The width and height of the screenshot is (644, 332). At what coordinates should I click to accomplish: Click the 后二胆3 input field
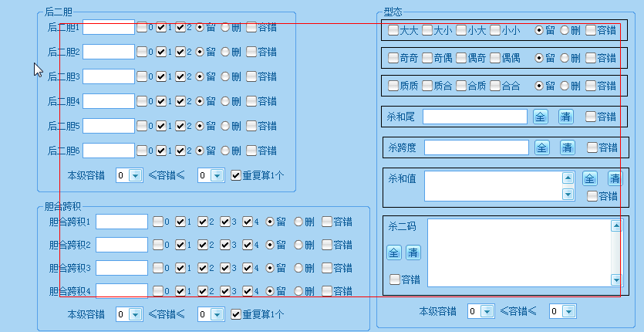pyautogui.click(x=109, y=76)
